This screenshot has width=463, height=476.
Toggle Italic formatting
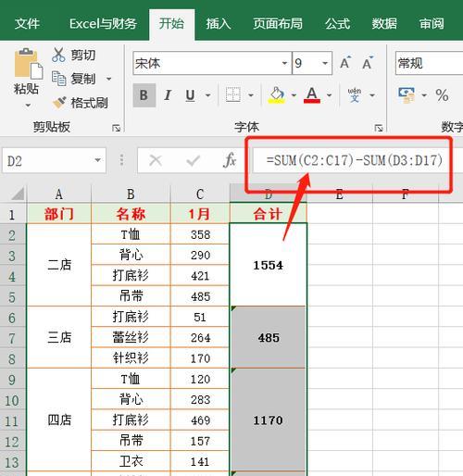168,95
